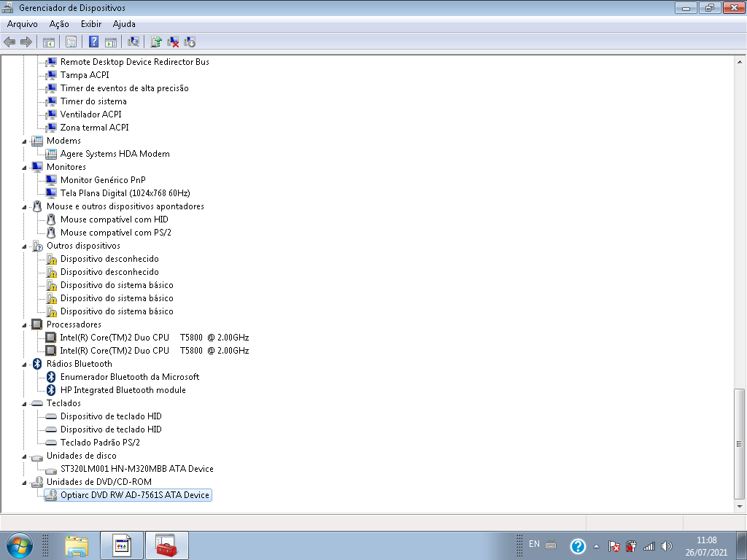Toggle the action pane toolbar icon
Viewport: 747px width, 560px height.
(111, 42)
